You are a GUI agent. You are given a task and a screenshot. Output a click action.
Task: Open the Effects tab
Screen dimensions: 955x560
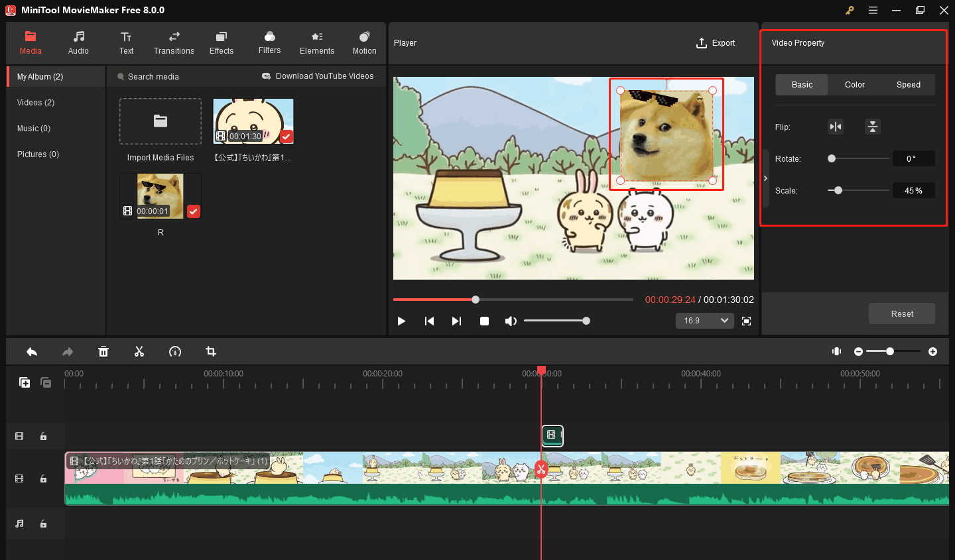(x=222, y=43)
